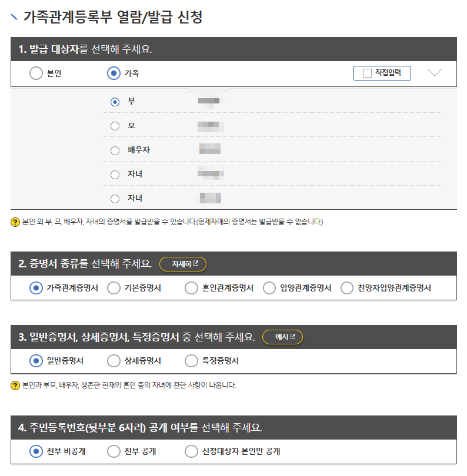Switch to 상세증명서 in section 3
467x476 pixels.
[x=114, y=361]
